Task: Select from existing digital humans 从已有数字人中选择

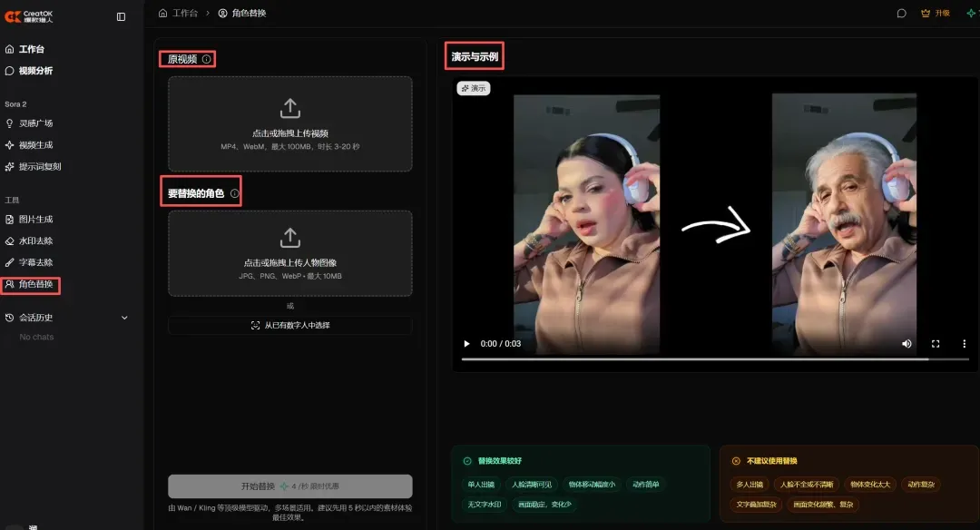Action: 290,325
